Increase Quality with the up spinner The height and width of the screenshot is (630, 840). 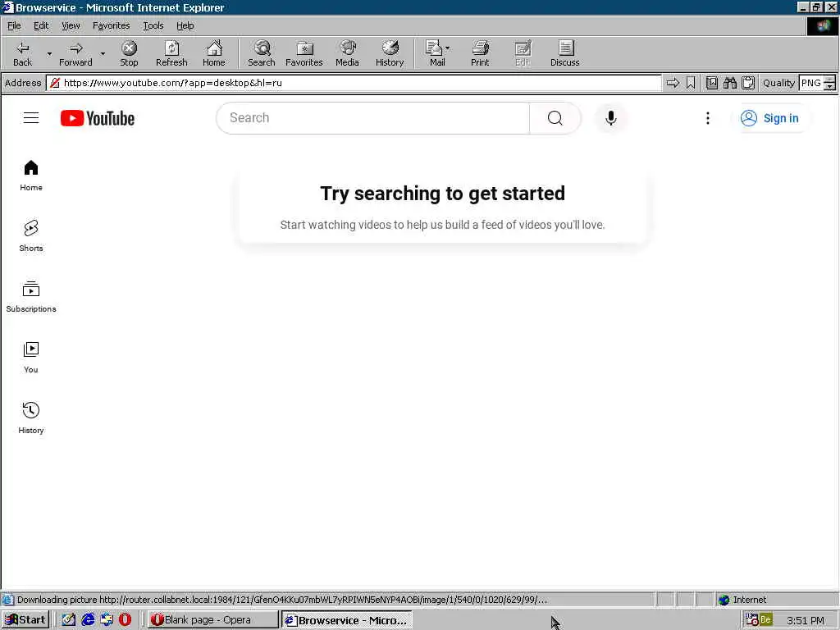pos(829,80)
